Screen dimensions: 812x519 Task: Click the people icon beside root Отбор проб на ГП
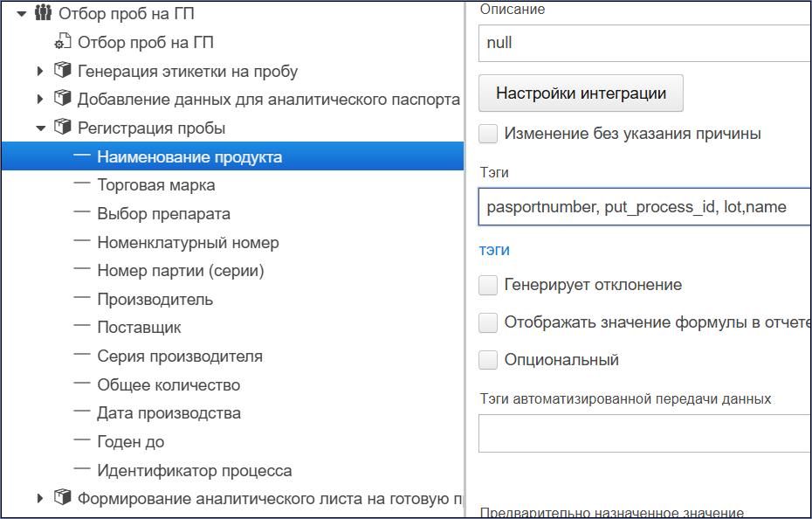pos(43,12)
